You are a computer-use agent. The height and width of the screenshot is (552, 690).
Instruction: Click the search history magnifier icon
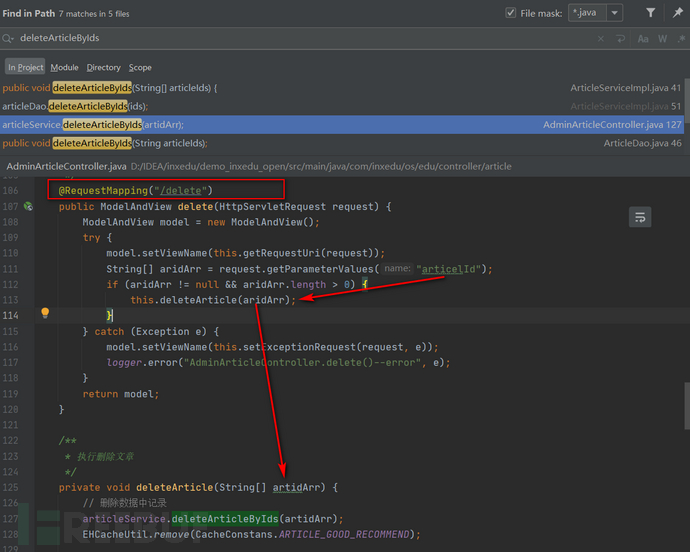[x=8, y=38]
